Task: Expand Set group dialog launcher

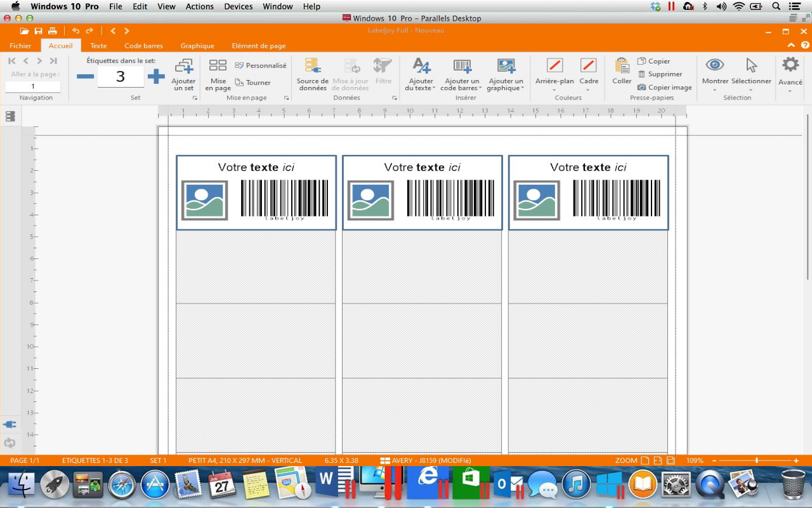Action: tap(195, 98)
